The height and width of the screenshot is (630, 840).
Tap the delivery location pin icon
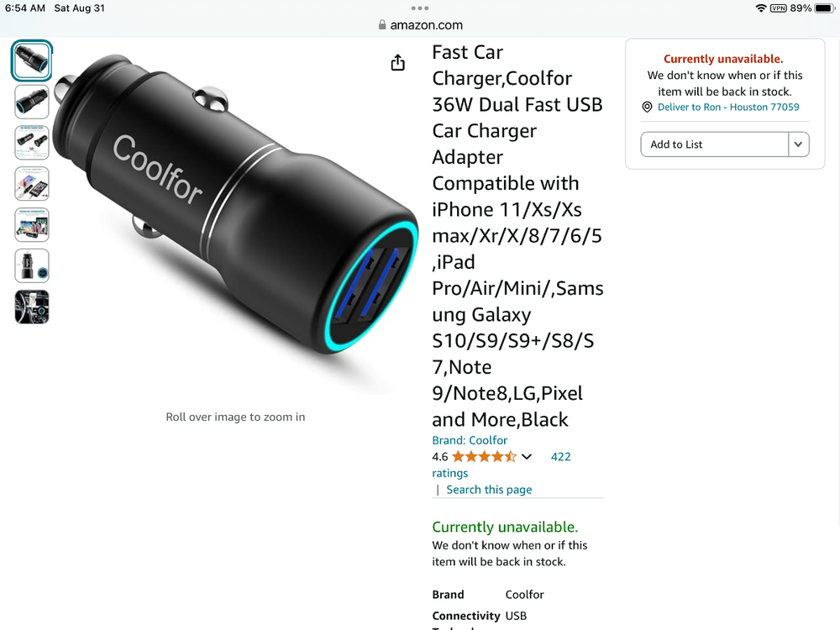click(648, 108)
